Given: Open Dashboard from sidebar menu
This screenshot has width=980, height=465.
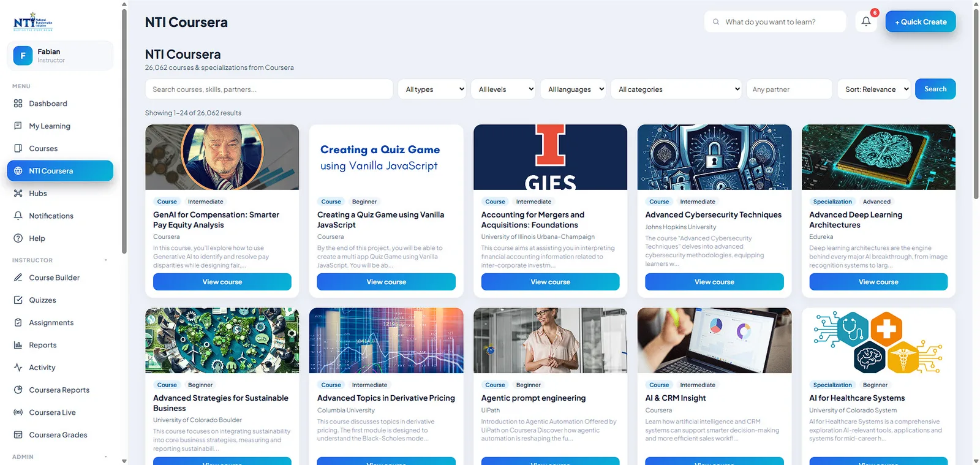Looking at the screenshot, I should click(60, 104).
